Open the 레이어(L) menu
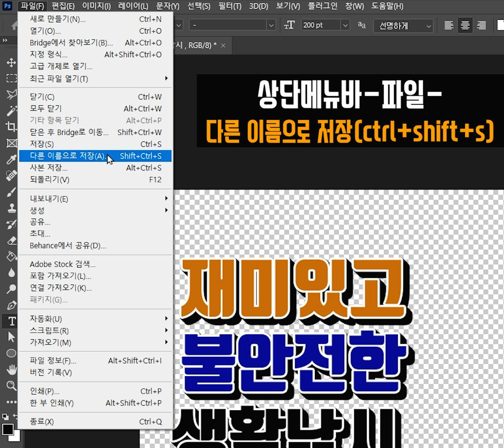The height and width of the screenshot is (448, 504). (133, 6)
